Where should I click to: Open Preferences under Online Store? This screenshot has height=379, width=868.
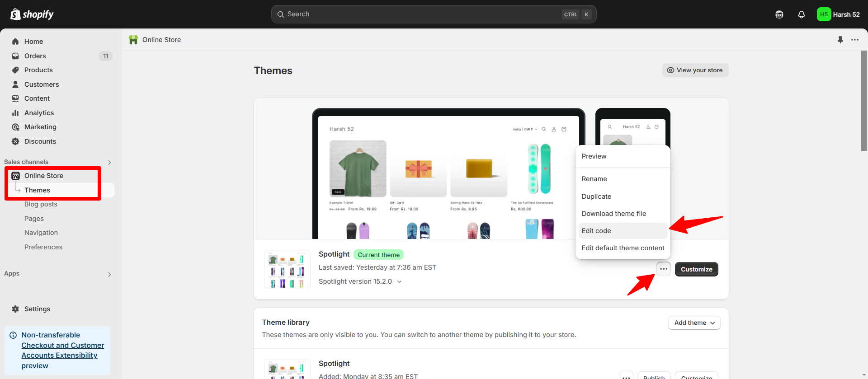[x=43, y=247]
